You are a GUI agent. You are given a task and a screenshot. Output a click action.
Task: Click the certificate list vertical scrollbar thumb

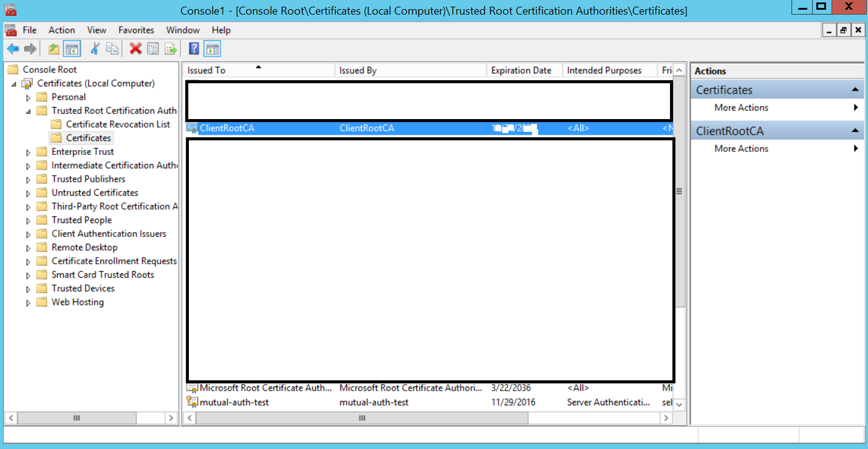coord(680,191)
